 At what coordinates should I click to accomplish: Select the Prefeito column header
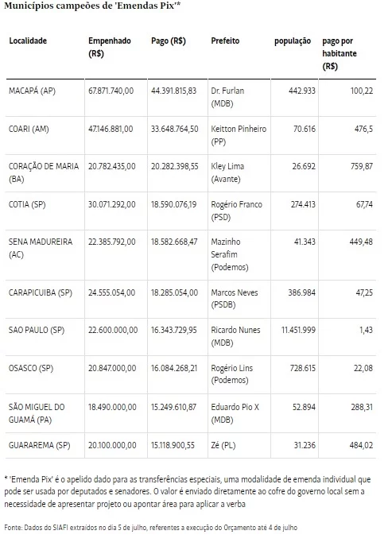225,41
